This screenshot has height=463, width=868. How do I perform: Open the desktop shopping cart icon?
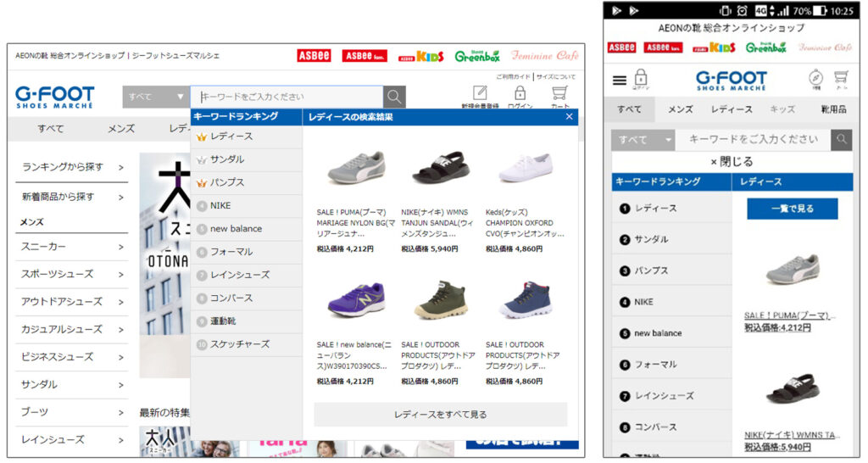click(559, 92)
